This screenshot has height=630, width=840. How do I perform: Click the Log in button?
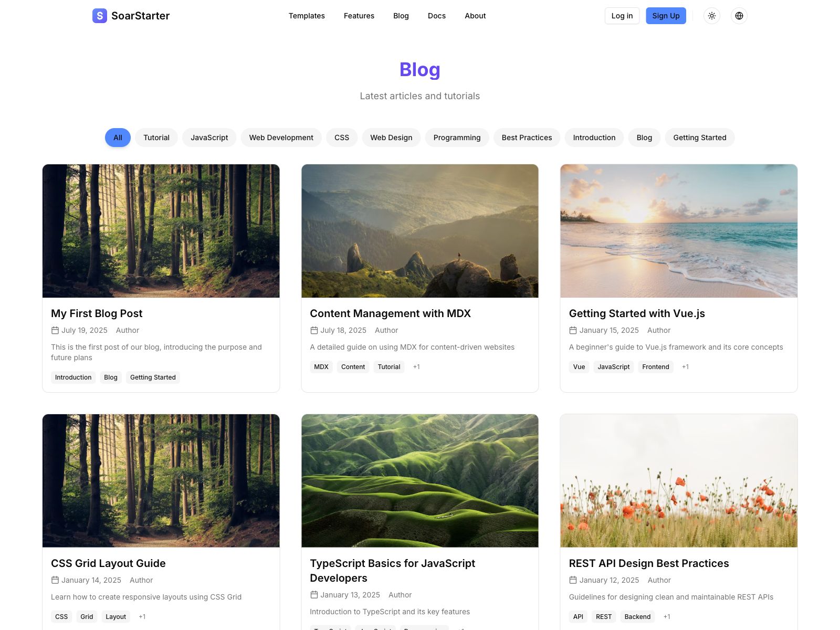pos(622,16)
